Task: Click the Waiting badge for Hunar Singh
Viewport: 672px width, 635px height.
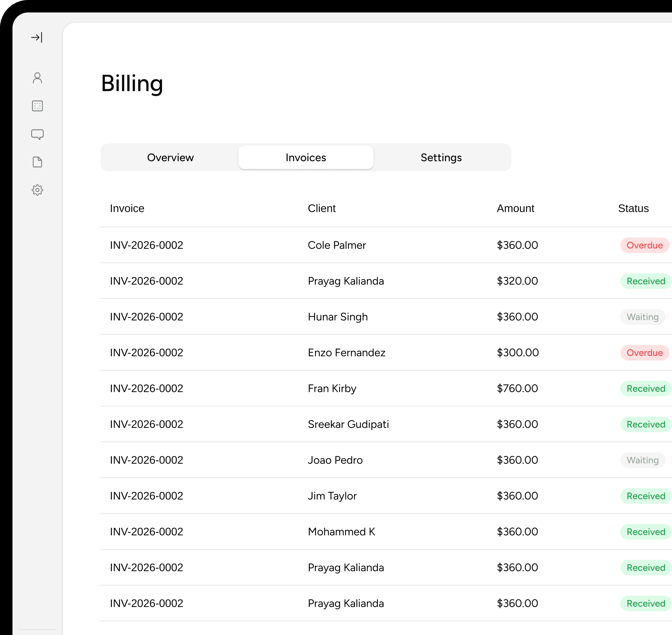Action: pyautogui.click(x=643, y=317)
